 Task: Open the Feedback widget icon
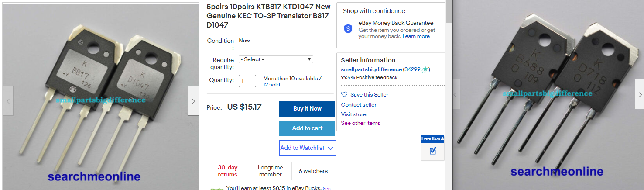tap(433, 151)
